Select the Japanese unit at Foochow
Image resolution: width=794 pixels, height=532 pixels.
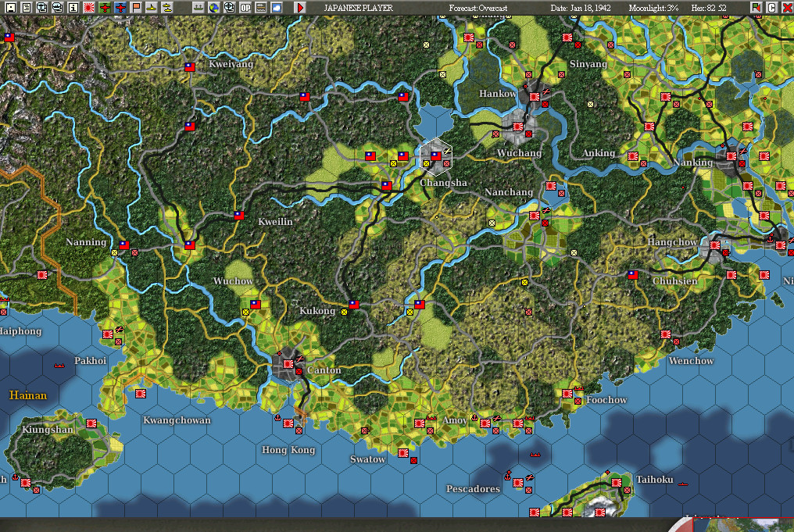[567, 393]
